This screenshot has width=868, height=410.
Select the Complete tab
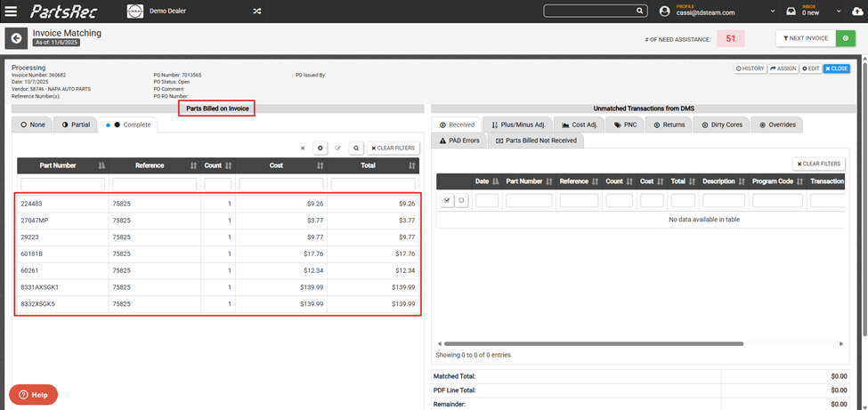tap(128, 125)
